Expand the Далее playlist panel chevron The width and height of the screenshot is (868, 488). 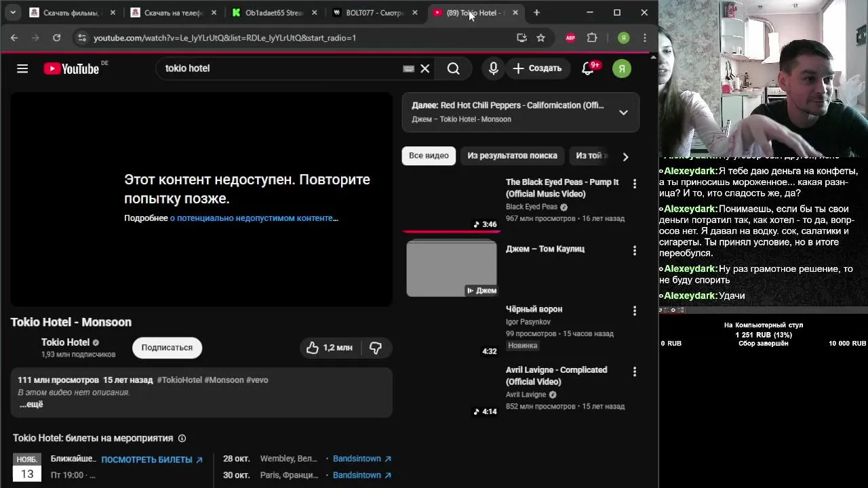coord(623,112)
